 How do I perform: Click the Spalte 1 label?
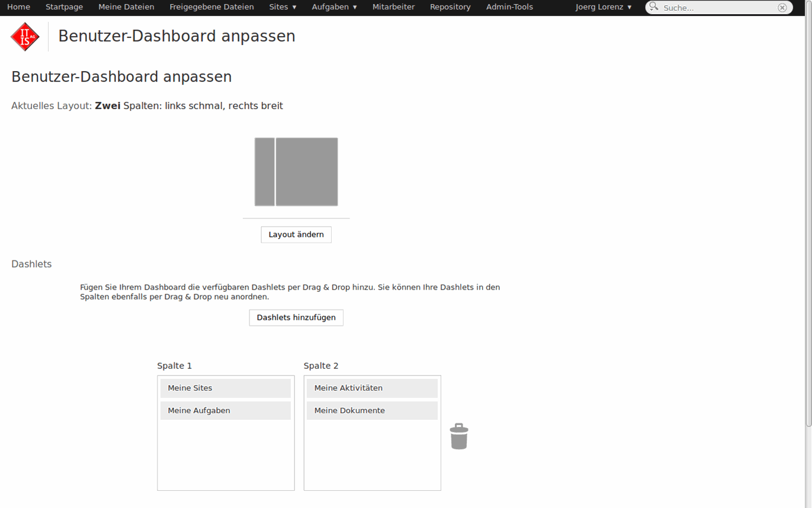175,366
